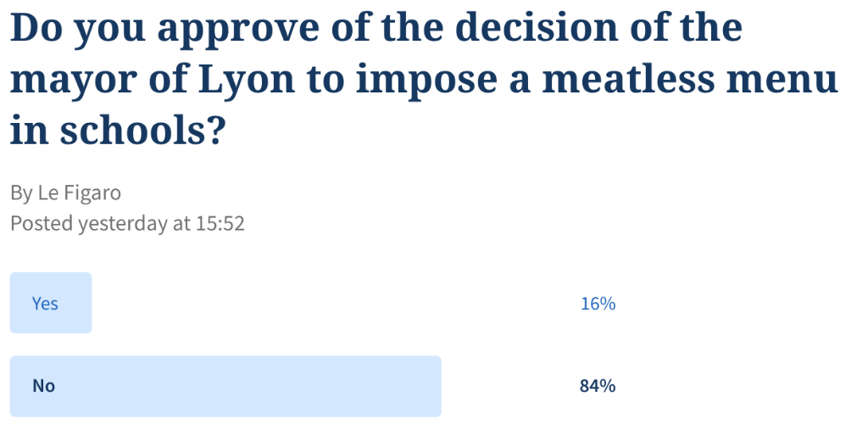The height and width of the screenshot is (424, 868).
Task: Vote Yes in the poll
Action: click(x=51, y=303)
